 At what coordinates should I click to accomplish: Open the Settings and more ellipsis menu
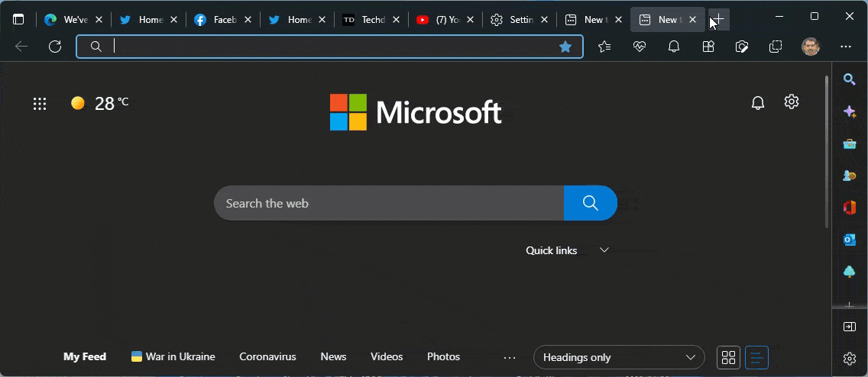point(845,47)
